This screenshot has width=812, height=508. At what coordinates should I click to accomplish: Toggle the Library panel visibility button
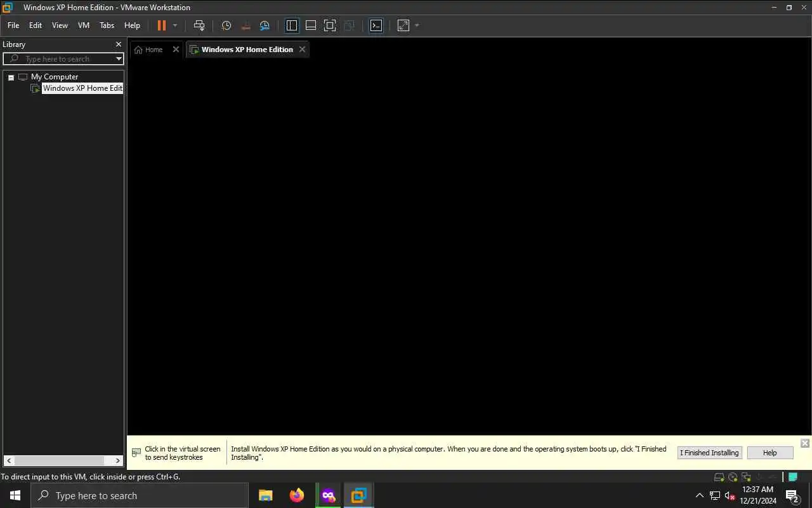click(292, 25)
